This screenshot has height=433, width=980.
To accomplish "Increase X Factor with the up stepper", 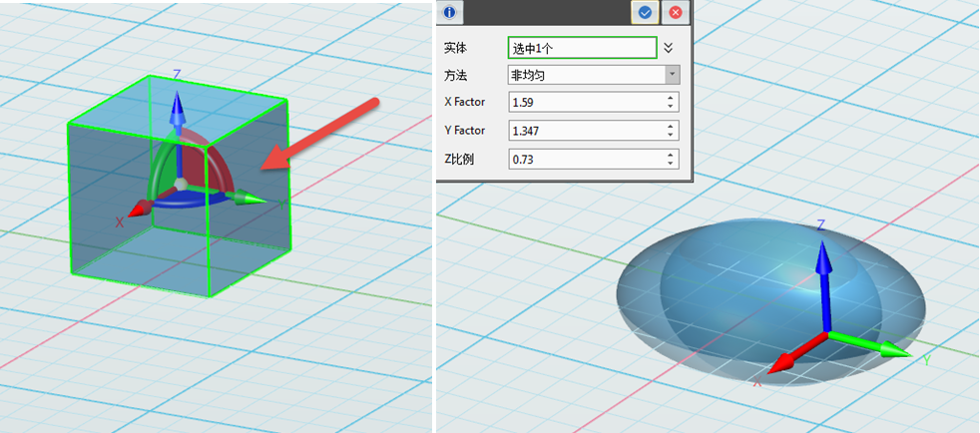I will [672, 98].
